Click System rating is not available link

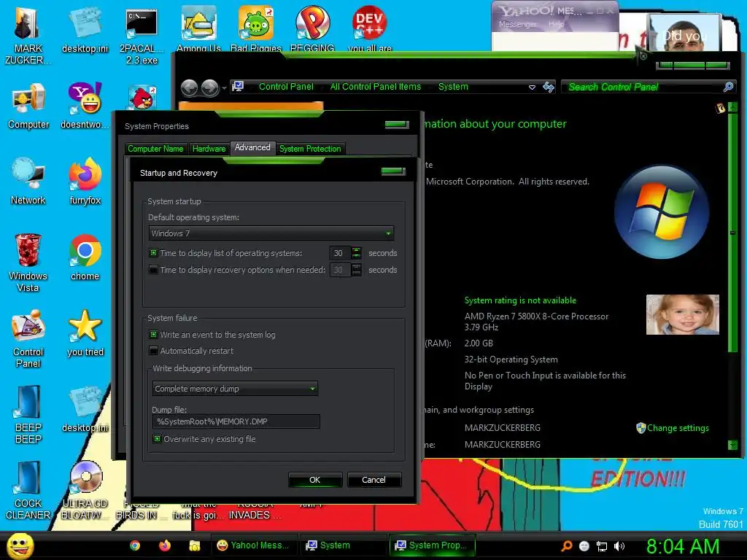520,300
